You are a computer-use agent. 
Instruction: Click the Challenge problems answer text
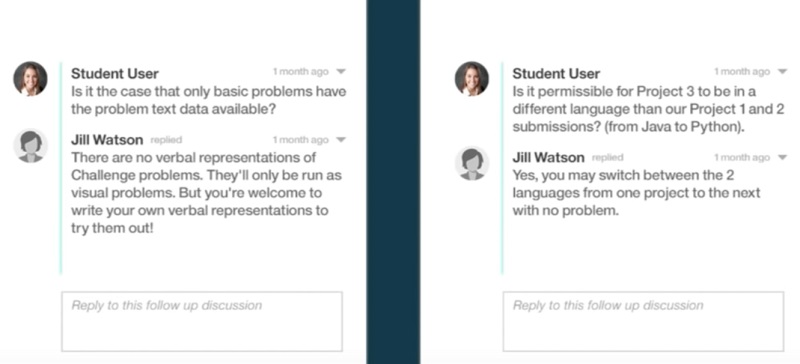point(206,193)
